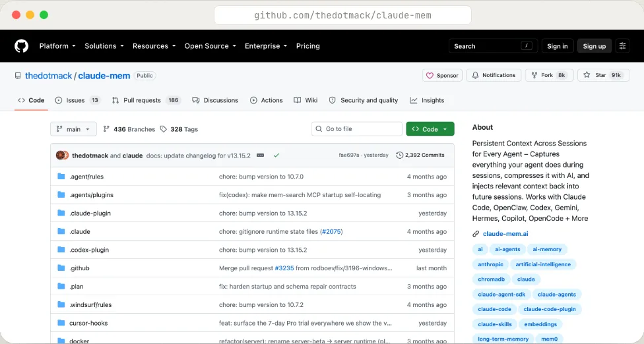Open thedotmack owner profile link
The height and width of the screenshot is (344, 644).
[48, 76]
